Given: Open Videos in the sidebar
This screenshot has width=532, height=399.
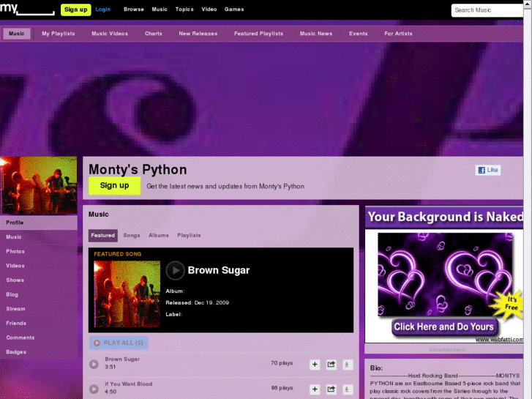Looking at the screenshot, I should [39, 266].
